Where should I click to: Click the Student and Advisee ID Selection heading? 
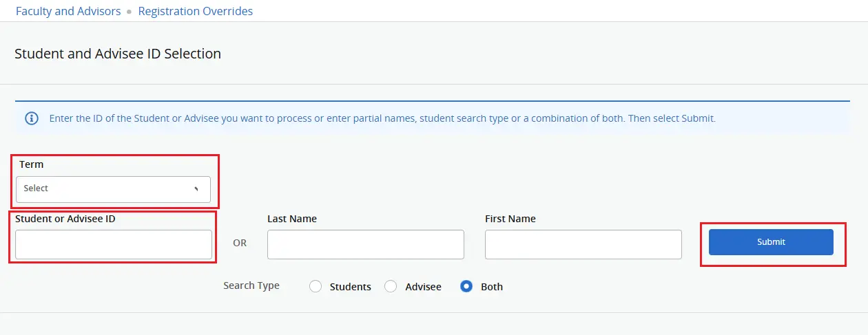point(118,54)
